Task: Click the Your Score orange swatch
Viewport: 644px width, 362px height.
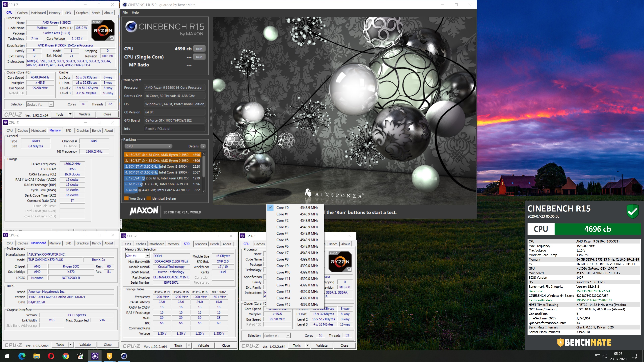Action: point(126,198)
